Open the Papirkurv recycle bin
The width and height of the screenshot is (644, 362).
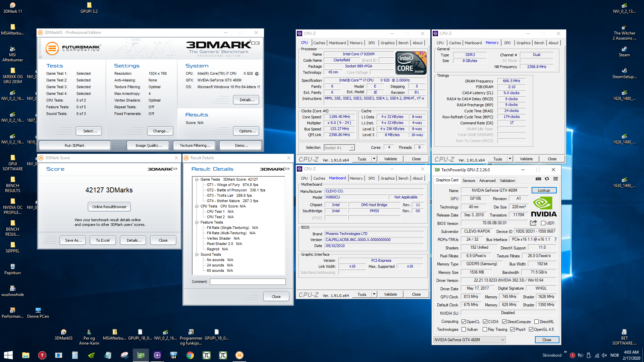point(13,269)
